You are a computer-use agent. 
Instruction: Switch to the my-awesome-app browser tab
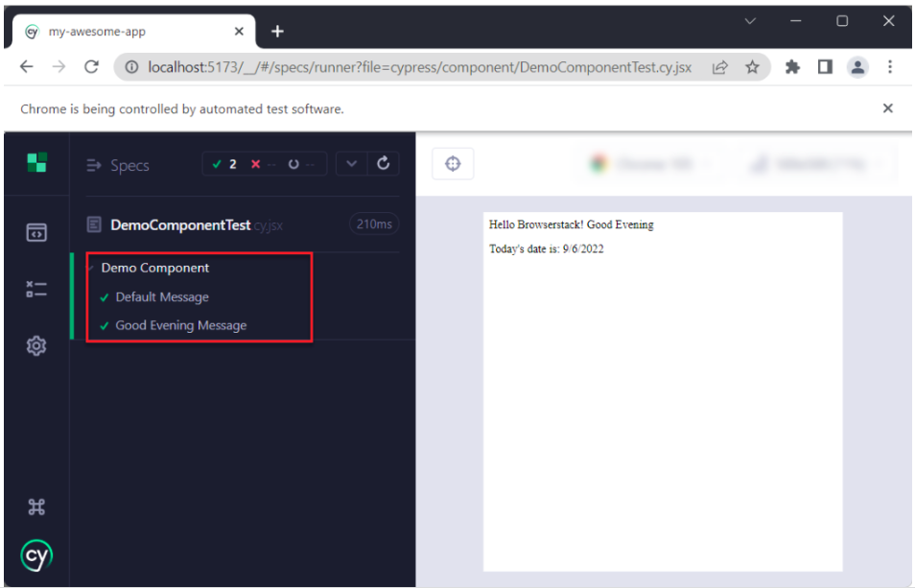click(x=125, y=32)
